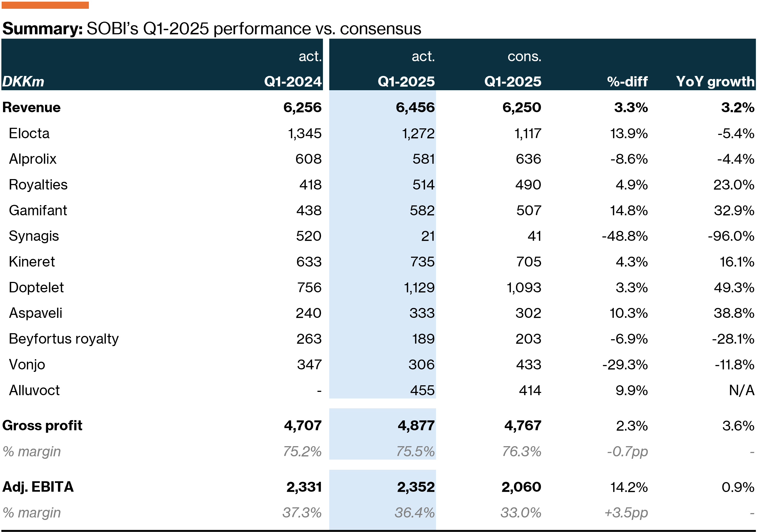This screenshot has width=757, height=532.
Task: Click Elocta Q1-2024 value 1,345
Action: click(x=305, y=134)
